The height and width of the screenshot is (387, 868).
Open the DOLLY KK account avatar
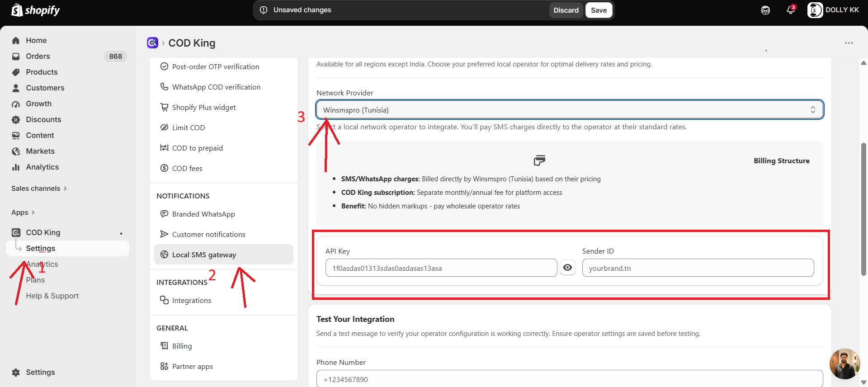point(815,10)
